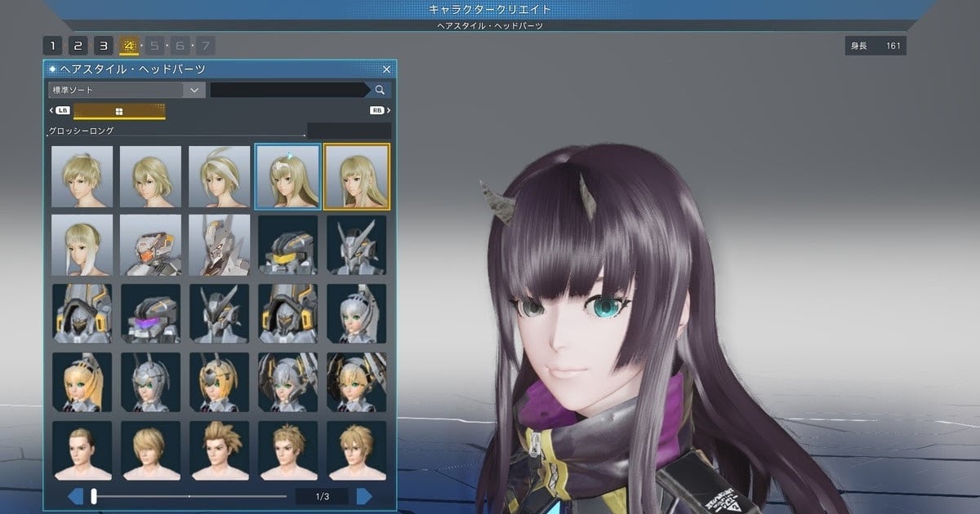Go to creation step 3 tab
Image resolution: width=980 pixels, height=514 pixels.
click(x=103, y=46)
